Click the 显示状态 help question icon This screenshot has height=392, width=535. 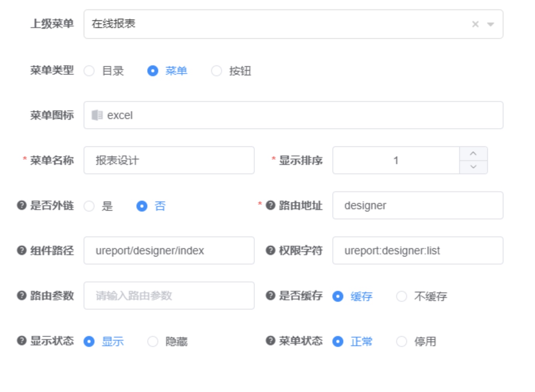[x=22, y=340]
